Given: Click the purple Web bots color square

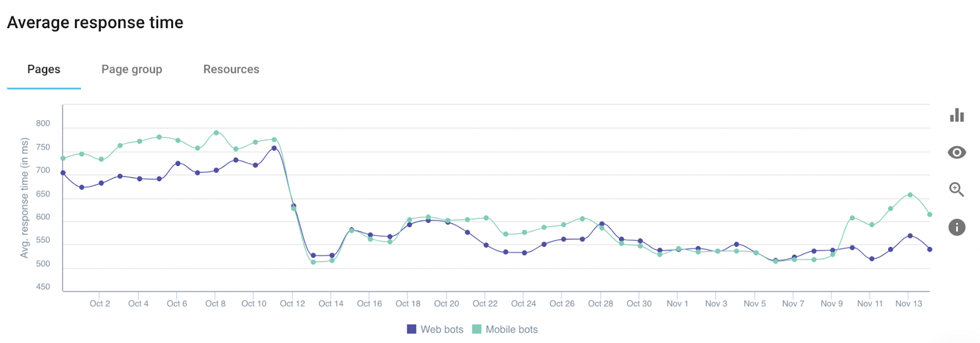Looking at the screenshot, I should click(x=412, y=330).
